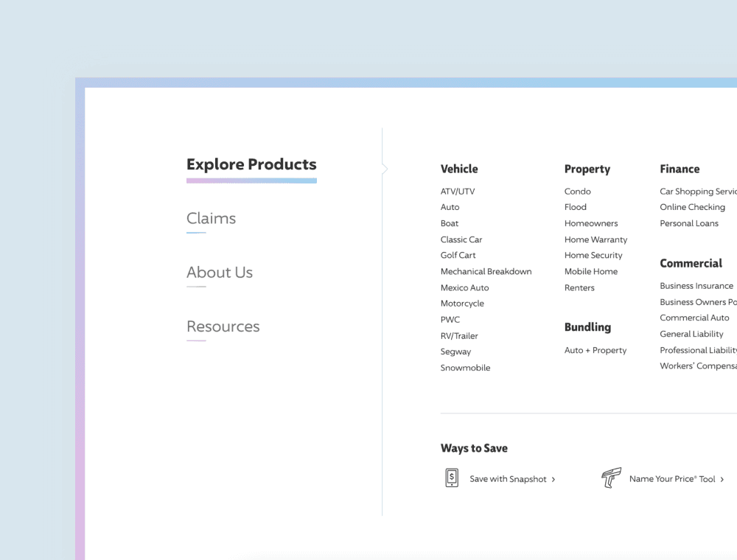
Task: Open Home Security link
Action: (593, 255)
